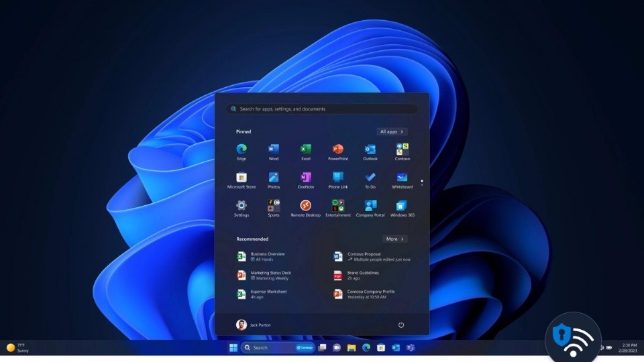Screen dimensions: 644x362
Task: Open the Sports app folder
Action: pyautogui.click(x=274, y=208)
